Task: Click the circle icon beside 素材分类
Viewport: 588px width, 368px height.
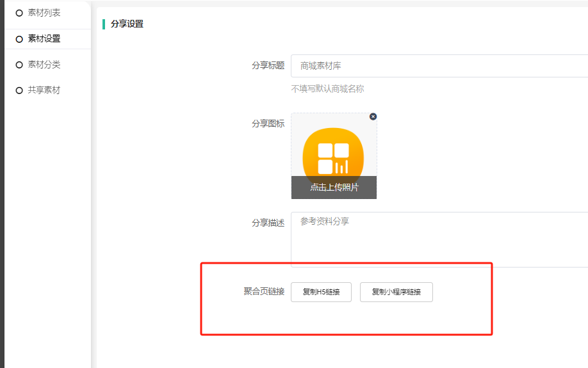Action: pos(19,65)
